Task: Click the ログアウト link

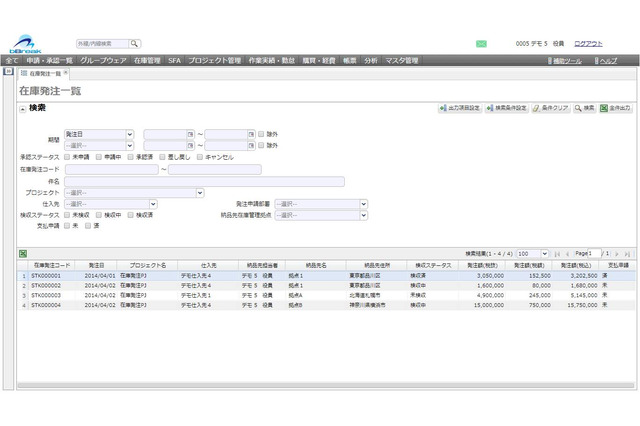Action: pyautogui.click(x=588, y=44)
